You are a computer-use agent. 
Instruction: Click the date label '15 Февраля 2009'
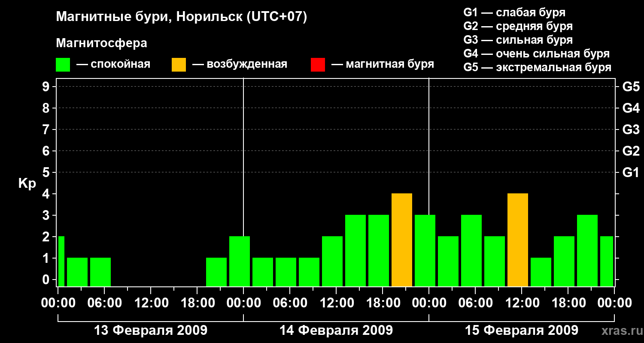[522, 331]
